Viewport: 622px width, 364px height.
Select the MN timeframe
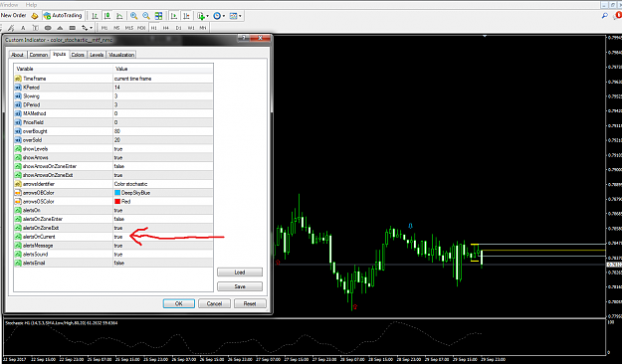(203, 28)
